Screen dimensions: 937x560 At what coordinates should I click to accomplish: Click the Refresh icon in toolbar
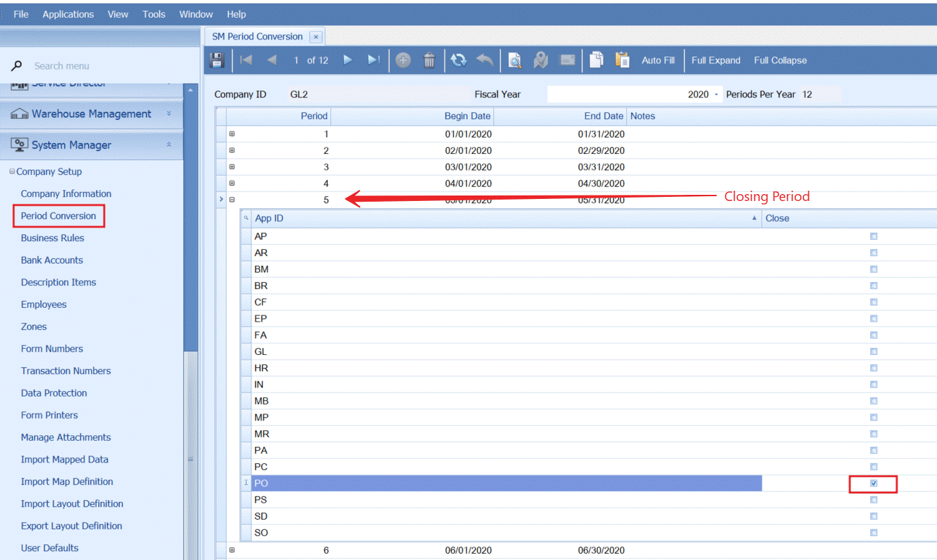click(459, 60)
